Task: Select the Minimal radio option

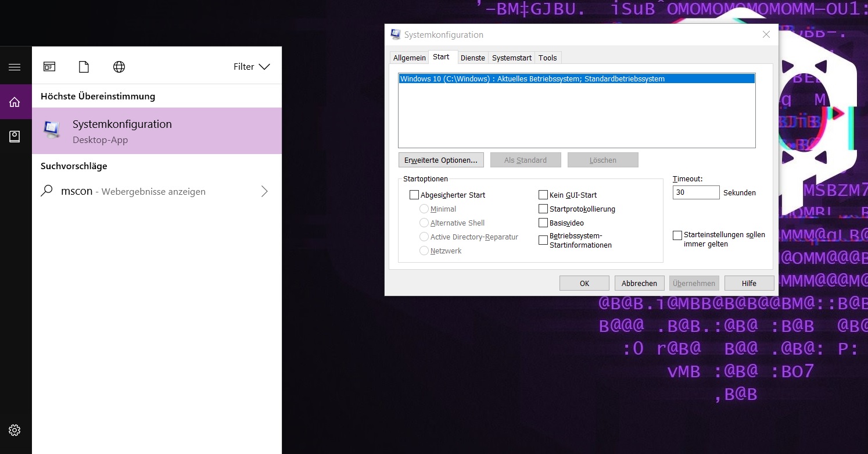Action: 424,209
